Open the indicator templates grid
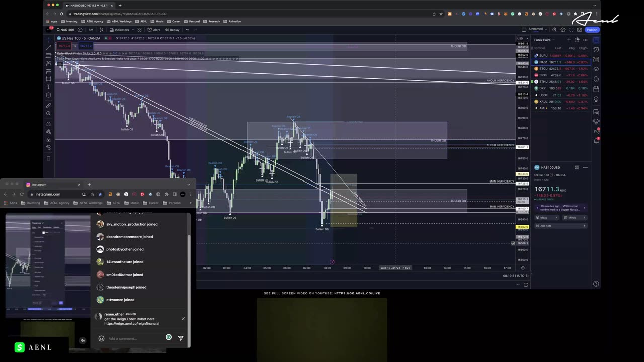 (139, 30)
